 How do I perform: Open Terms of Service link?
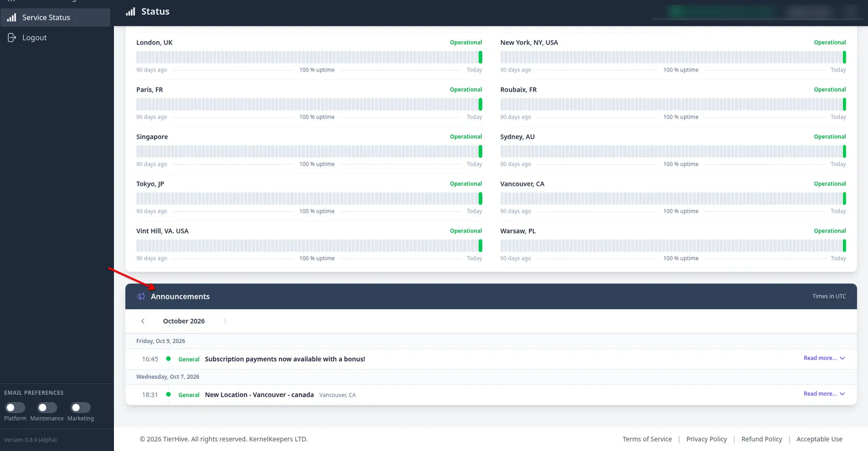[647, 439]
